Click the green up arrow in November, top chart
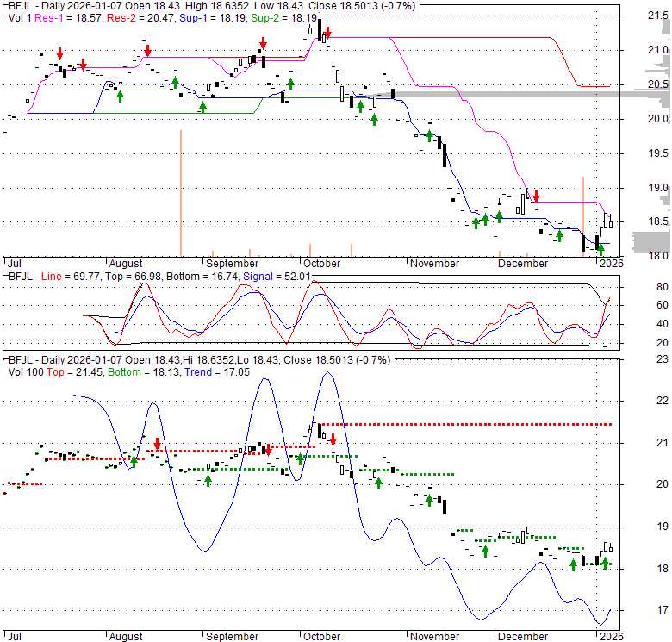 (429, 134)
